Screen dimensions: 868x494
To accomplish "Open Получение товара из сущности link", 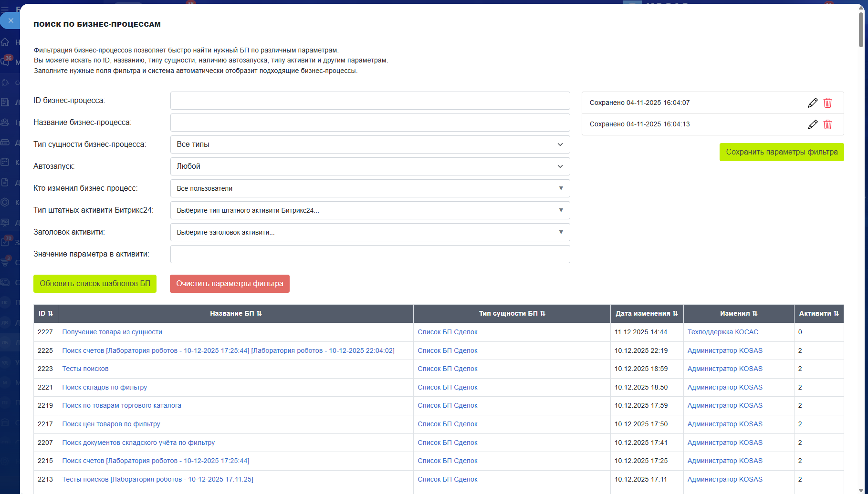I will coord(112,332).
